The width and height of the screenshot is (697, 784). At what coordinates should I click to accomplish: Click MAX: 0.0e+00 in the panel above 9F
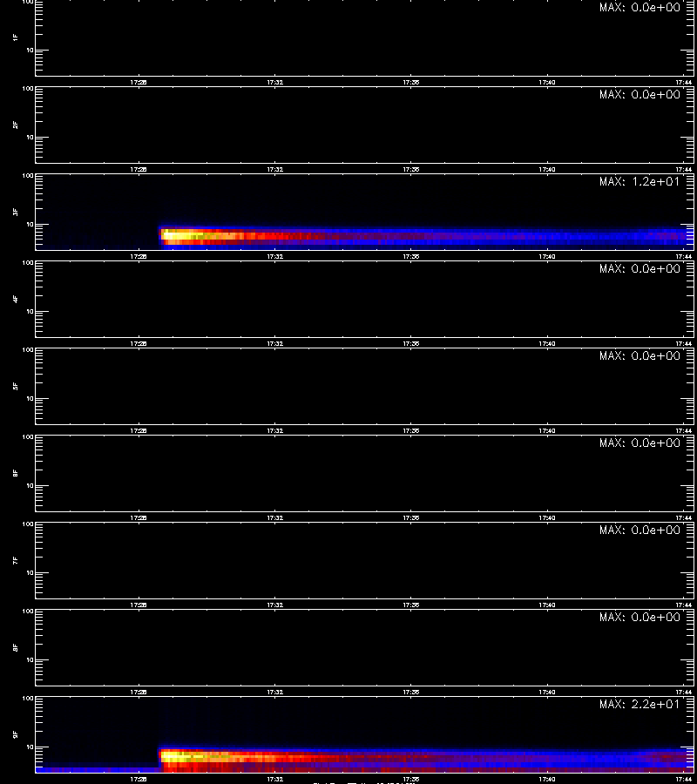pyautogui.click(x=639, y=617)
